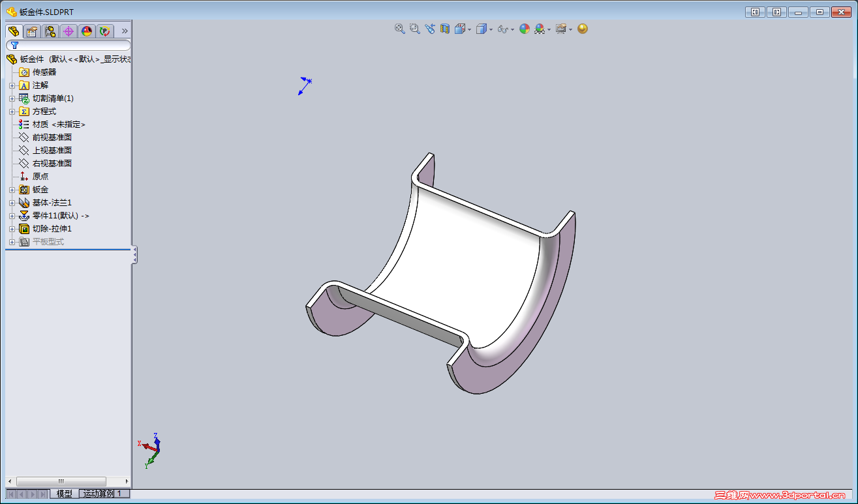Click the 零件11 inserted part icon
858x504 pixels.
coord(24,215)
